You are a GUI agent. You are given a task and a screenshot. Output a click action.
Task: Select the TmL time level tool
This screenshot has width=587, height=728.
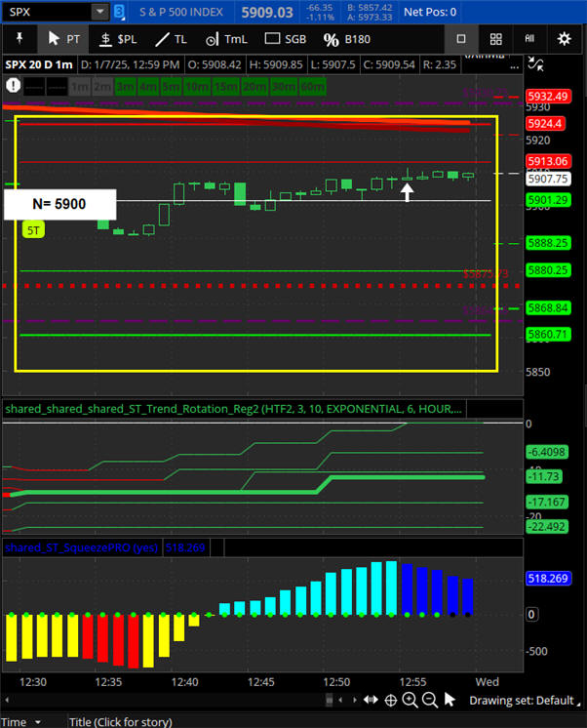coord(226,39)
